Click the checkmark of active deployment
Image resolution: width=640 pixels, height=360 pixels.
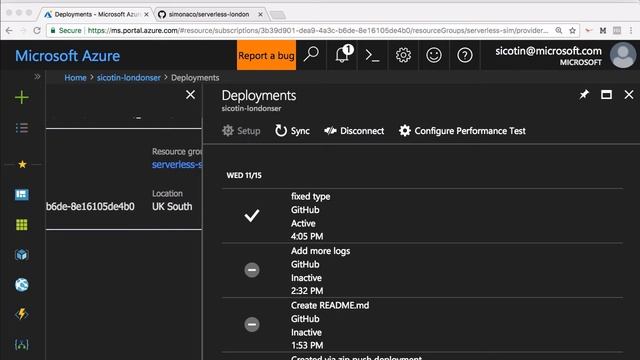tap(252, 216)
